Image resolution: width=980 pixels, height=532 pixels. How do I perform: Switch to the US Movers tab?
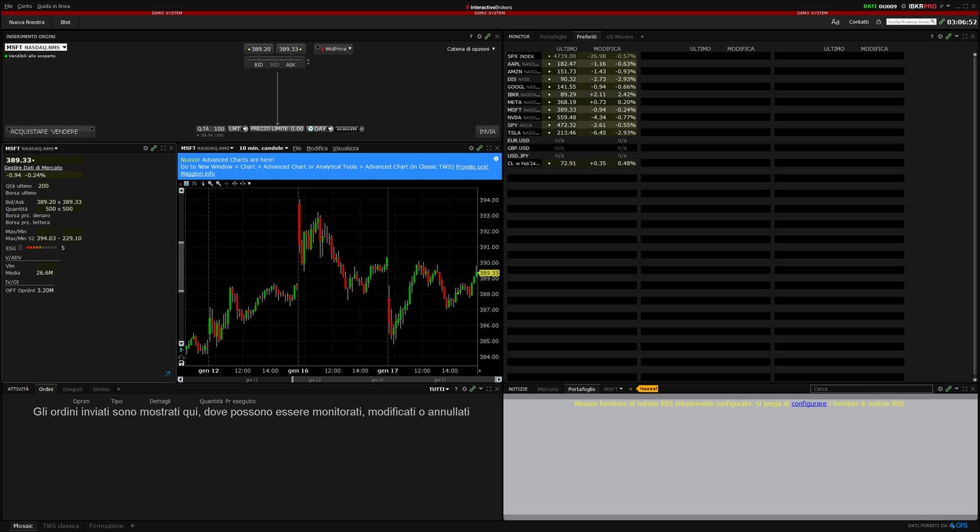[x=619, y=36]
